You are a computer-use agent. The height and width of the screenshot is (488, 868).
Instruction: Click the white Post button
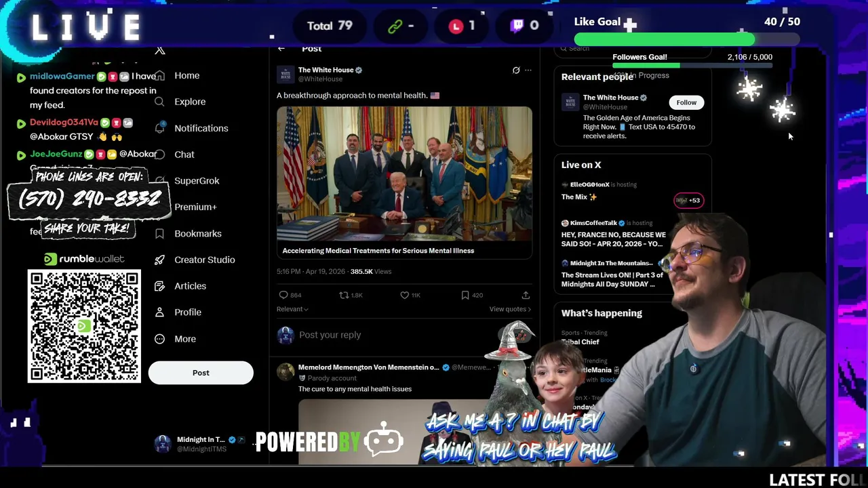201,373
